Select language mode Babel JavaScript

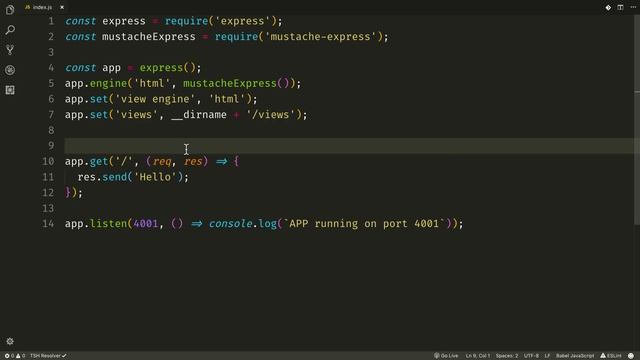(x=575, y=356)
